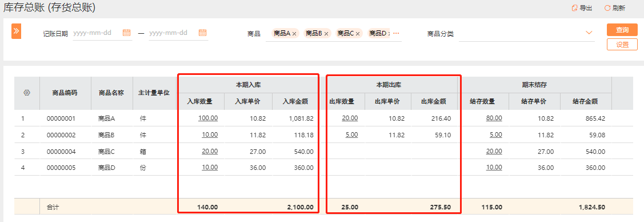
Task: Open 入库数量 10.00 link for 商品D
Action: pyautogui.click(x=210, y=167)
